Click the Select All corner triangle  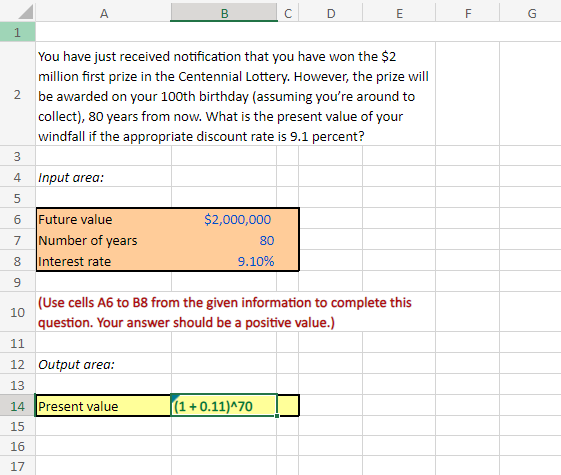coord(26,12)
